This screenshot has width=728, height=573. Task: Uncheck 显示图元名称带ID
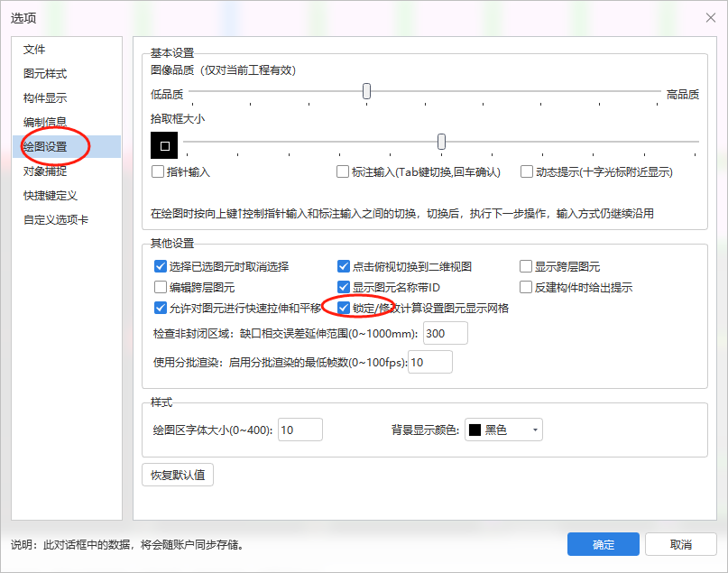(344, 288)
